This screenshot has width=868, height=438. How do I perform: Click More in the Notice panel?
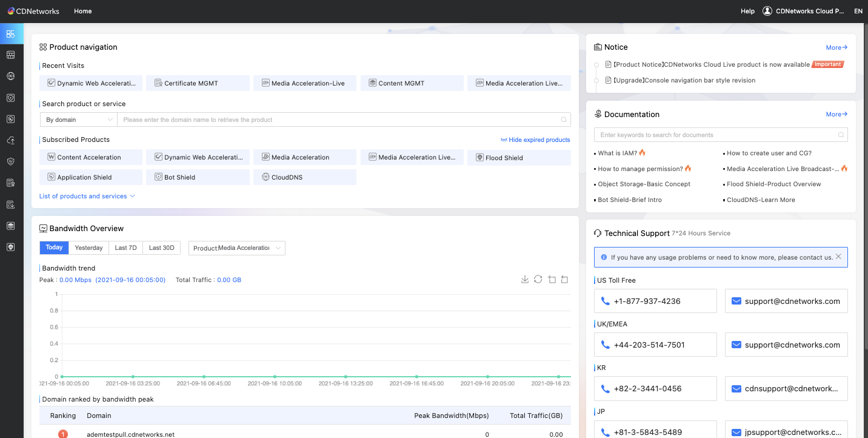[836, 47]
